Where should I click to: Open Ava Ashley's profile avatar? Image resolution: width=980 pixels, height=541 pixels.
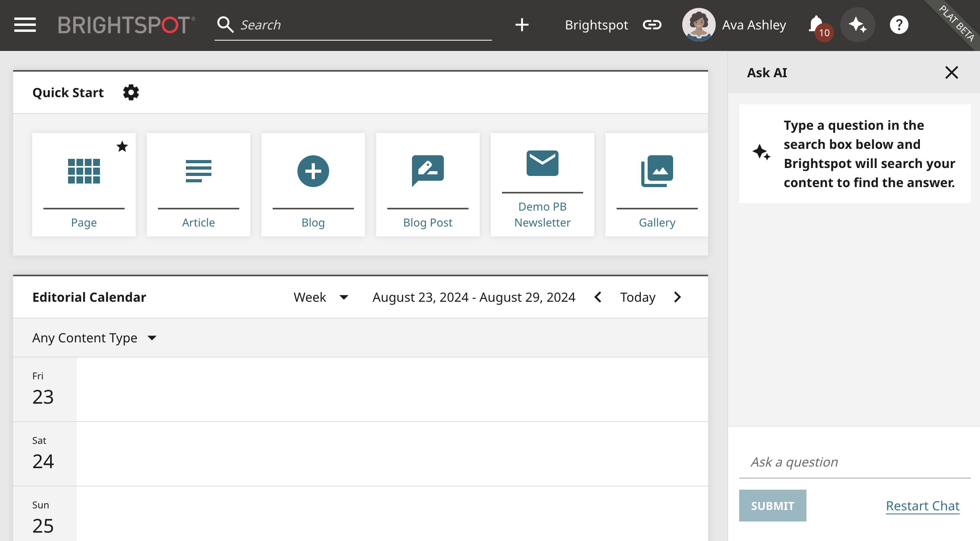click(699, 25)
